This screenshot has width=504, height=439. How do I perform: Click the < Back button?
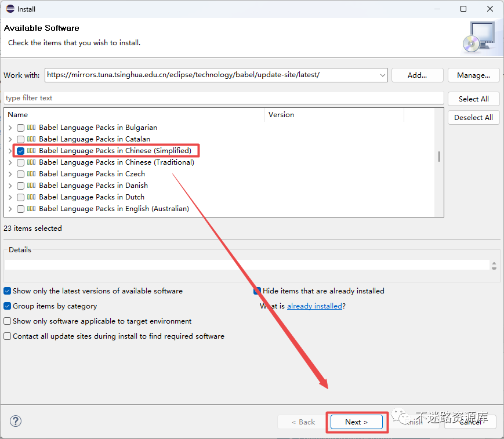point(303,422)
